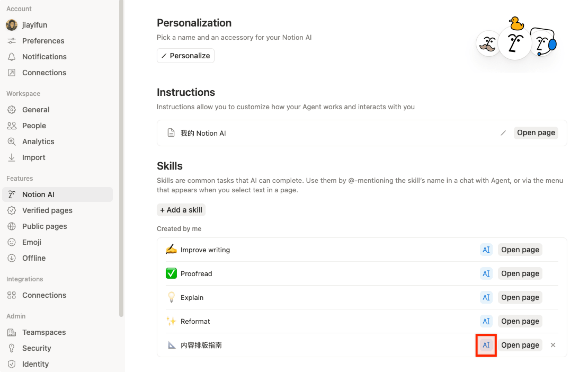Click the Add a skill button

181,210
